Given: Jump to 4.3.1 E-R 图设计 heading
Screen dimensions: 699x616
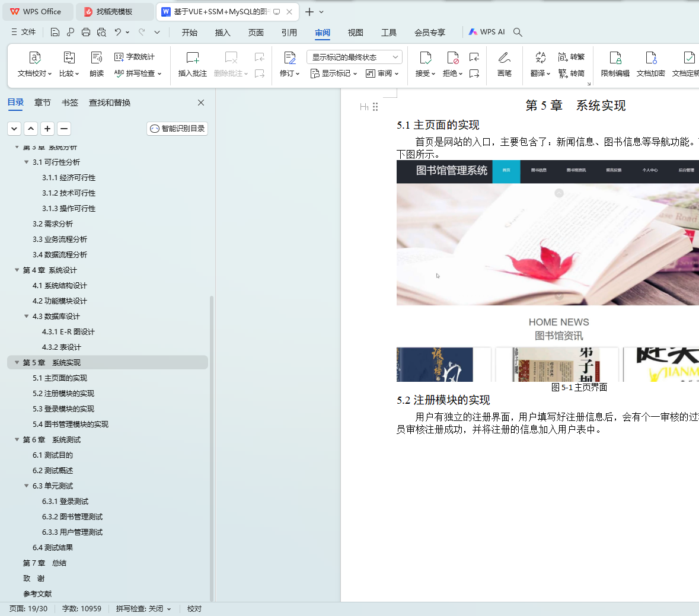Looking at the screenshot, I should click(x=68, y=332).
